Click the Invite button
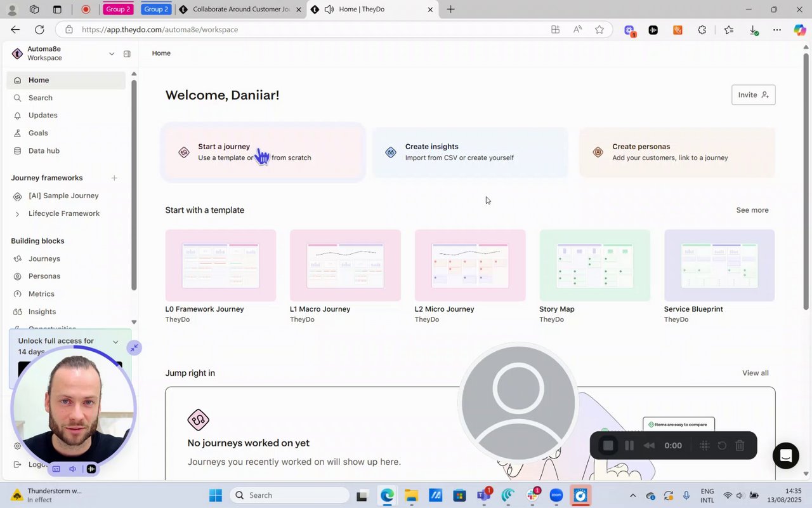The width and height of the screenshot is (812, 508). click(753, 95)
